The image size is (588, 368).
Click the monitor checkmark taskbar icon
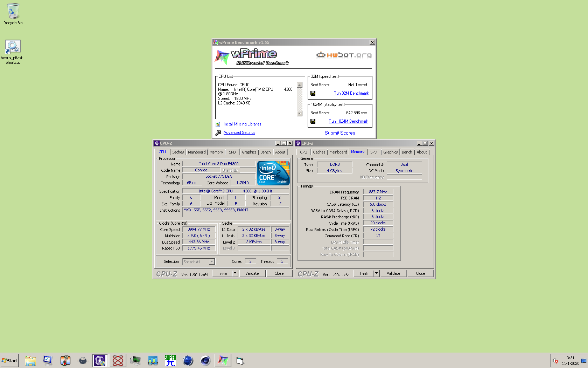point(48,361)
